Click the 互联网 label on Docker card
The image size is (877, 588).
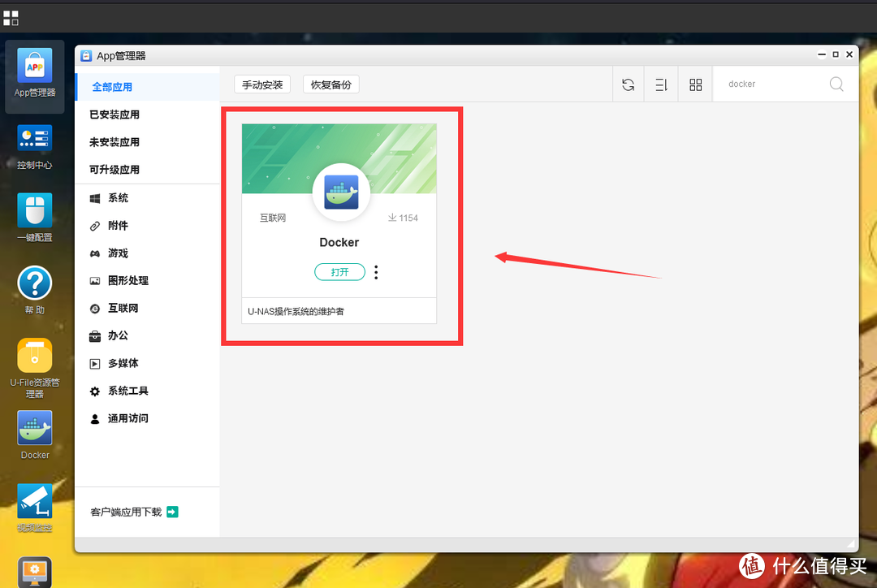click(273, 218)
